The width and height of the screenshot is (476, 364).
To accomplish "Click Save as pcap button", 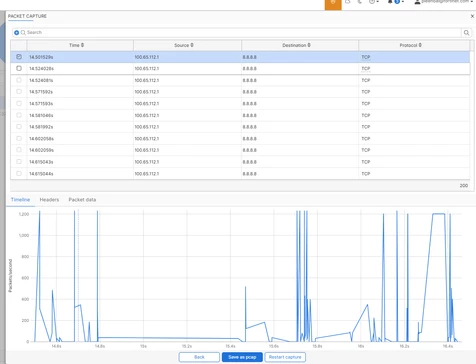I will point(242,357).
